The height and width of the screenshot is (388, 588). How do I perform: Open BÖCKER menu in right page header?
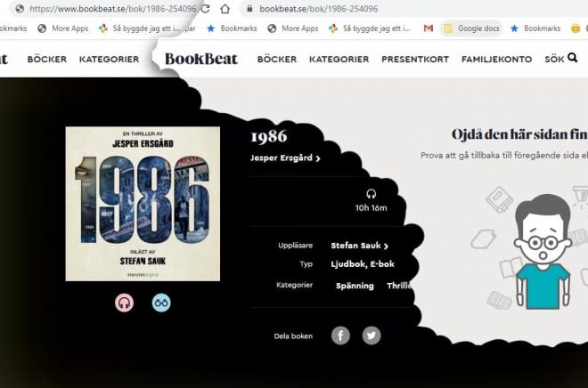tap(277, 59)
